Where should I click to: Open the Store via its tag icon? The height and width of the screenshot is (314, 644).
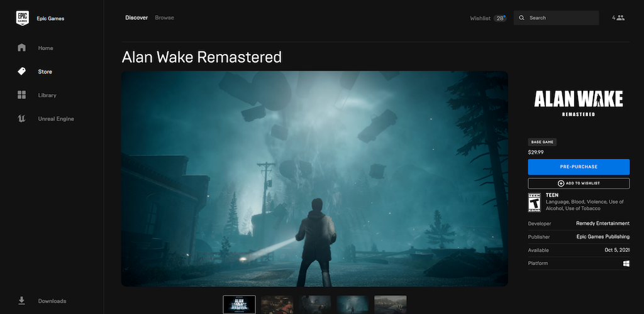tap(22, 72)
